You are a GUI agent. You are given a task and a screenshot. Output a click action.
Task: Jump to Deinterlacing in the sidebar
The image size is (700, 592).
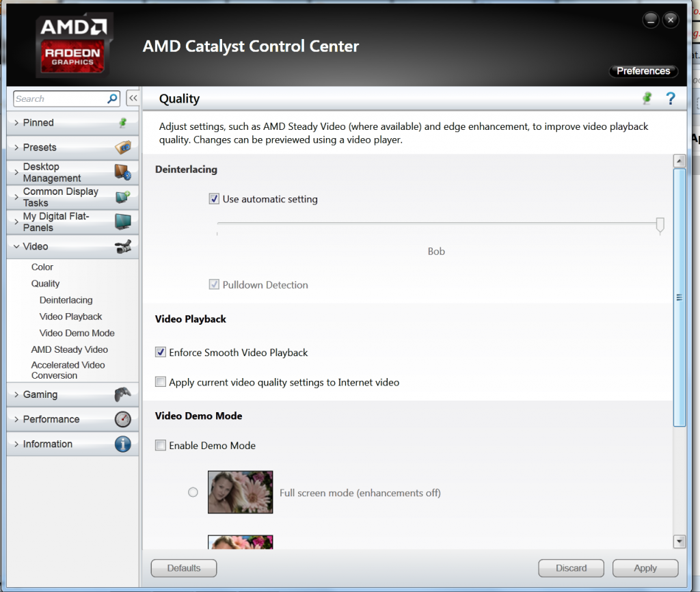point(66,300)
